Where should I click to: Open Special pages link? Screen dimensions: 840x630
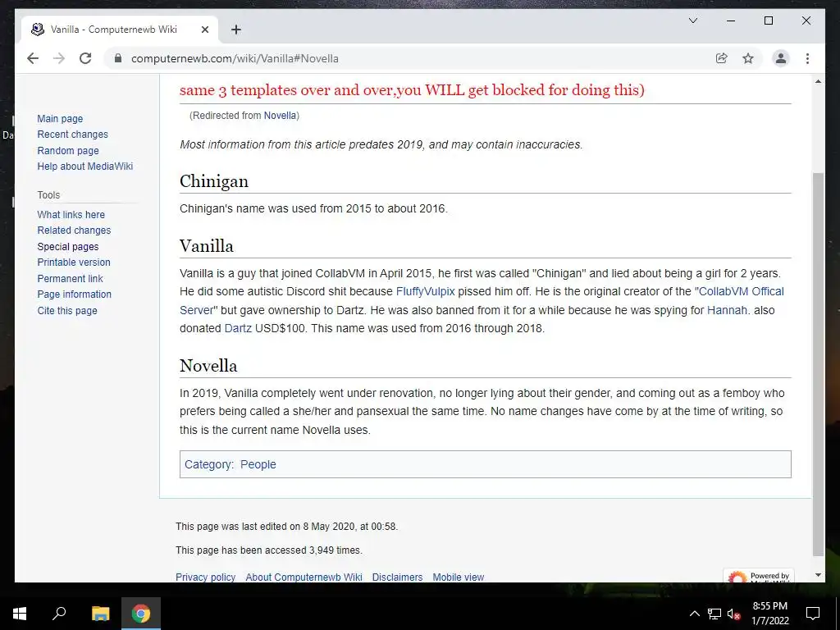click(67, 246)
